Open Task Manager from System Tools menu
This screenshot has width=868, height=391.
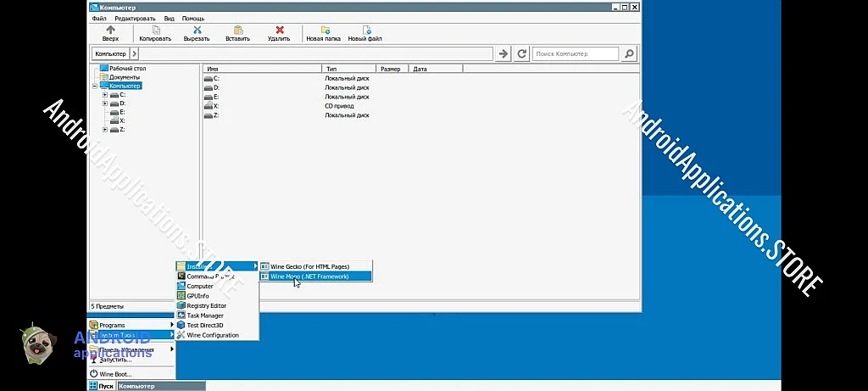coord(204,316)
